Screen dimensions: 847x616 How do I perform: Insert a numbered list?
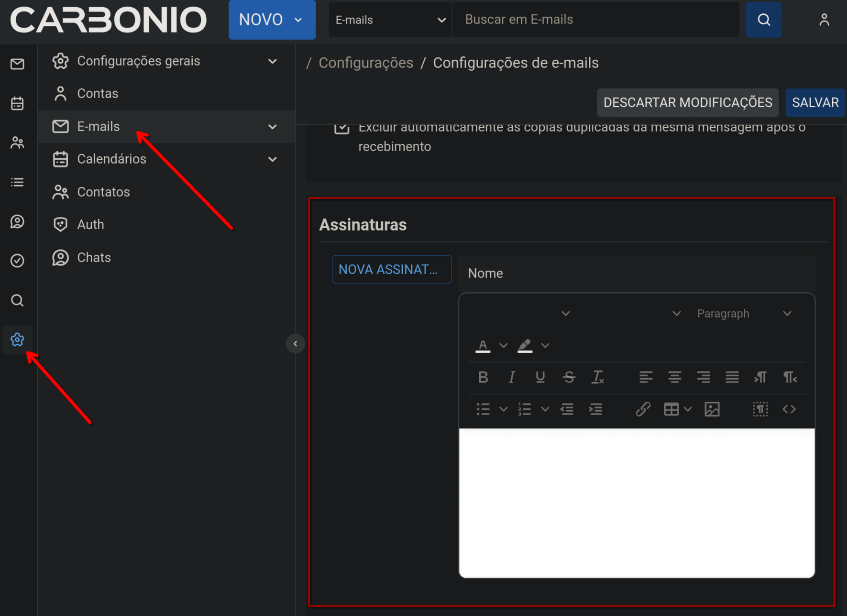pos(525,409)
